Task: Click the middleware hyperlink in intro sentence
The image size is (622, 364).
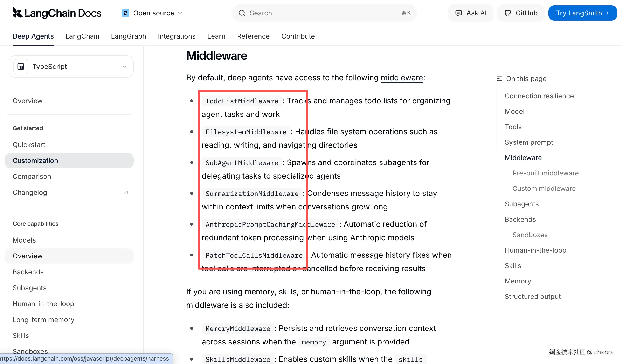Action: point(401,78)
